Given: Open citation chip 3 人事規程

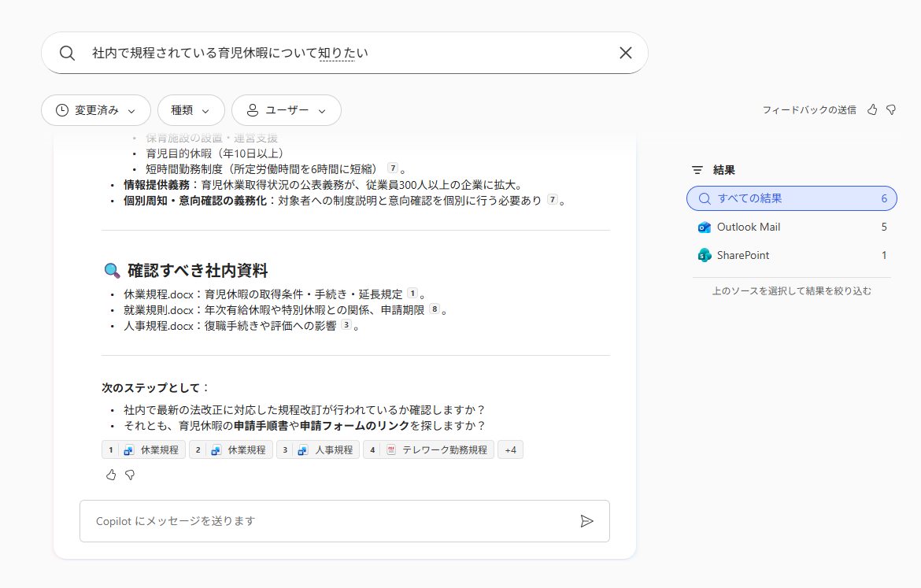Looking at the screenshot, I should (x=318, y=450).
